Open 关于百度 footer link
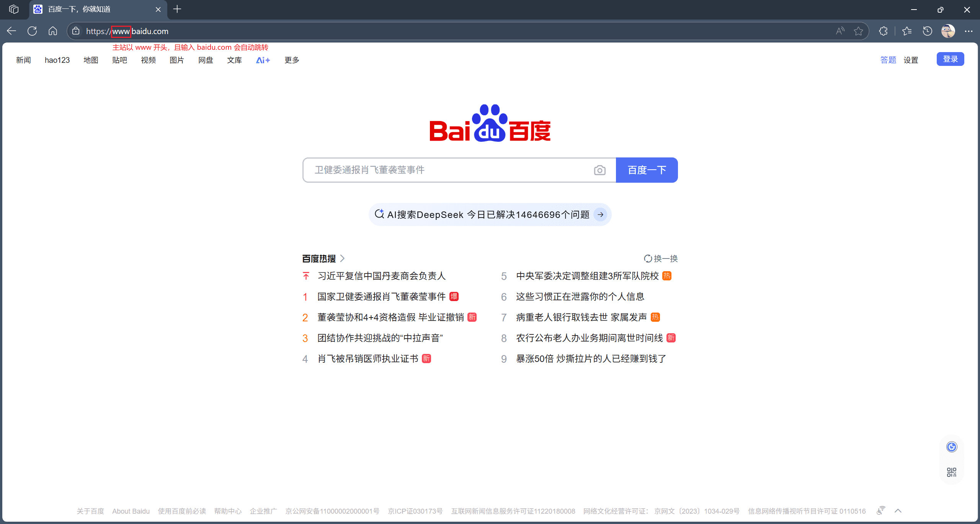 [x=90, y=511]
